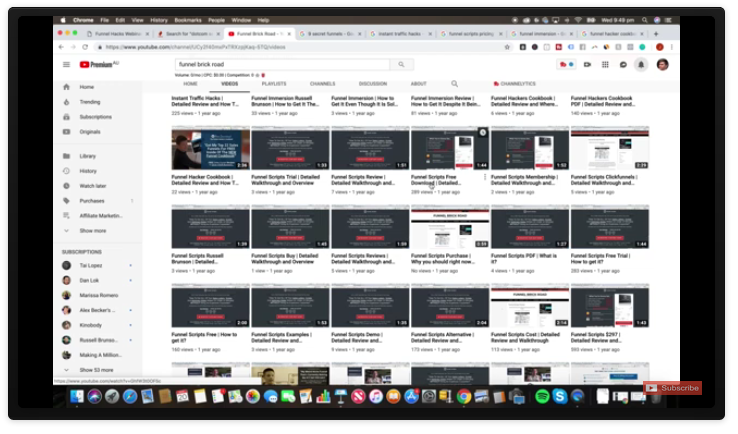Click the channel search magnifier icon
The image size is (738, 434).
(454, 84)
